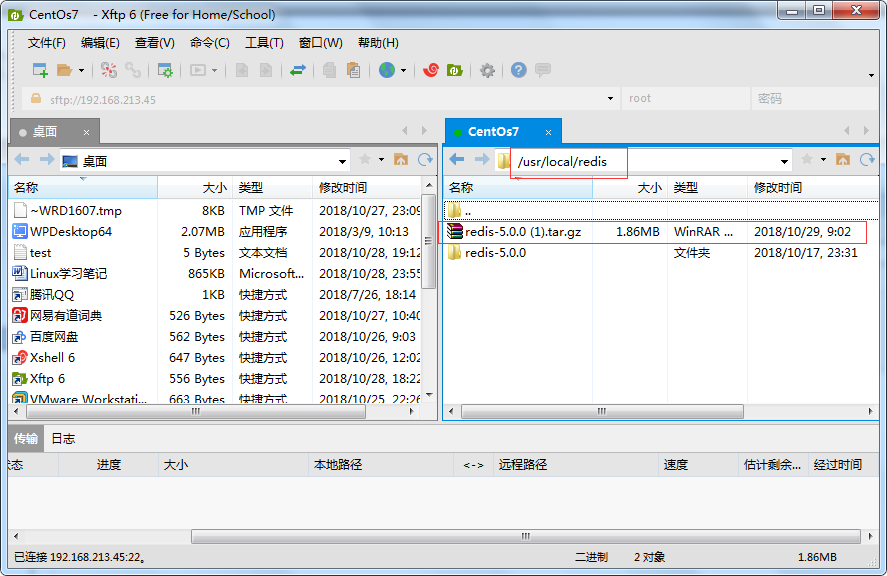Open the 编辑(E) menu
Image resolution: width=887 pixels, height=576 pixels.
(100, 43)
